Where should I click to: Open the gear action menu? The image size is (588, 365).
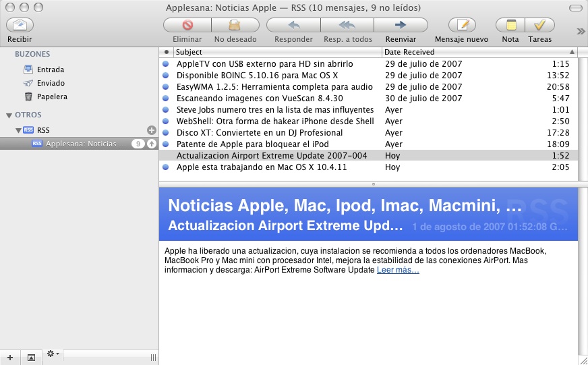(53, 354)
